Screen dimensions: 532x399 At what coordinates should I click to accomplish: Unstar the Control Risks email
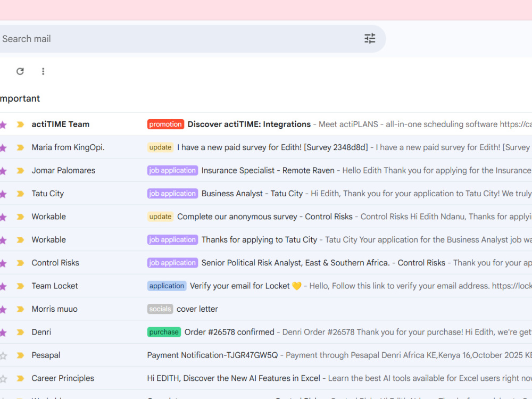coord(3,263)
